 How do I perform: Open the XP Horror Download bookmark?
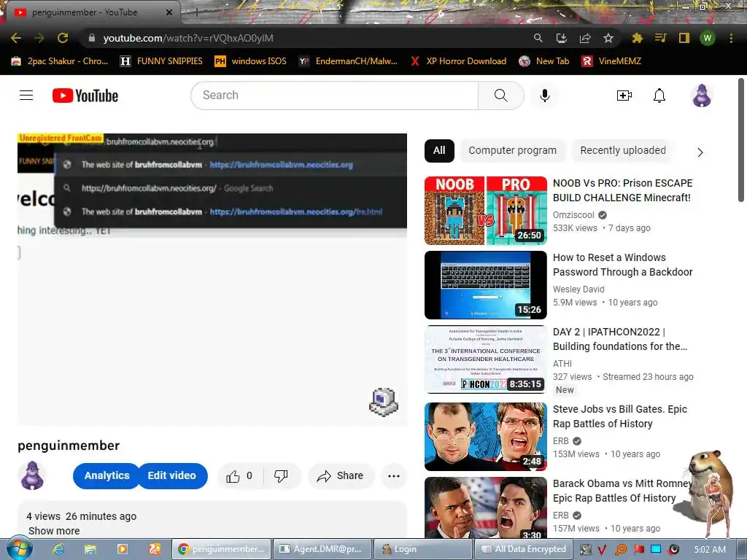tap(458, 61)
